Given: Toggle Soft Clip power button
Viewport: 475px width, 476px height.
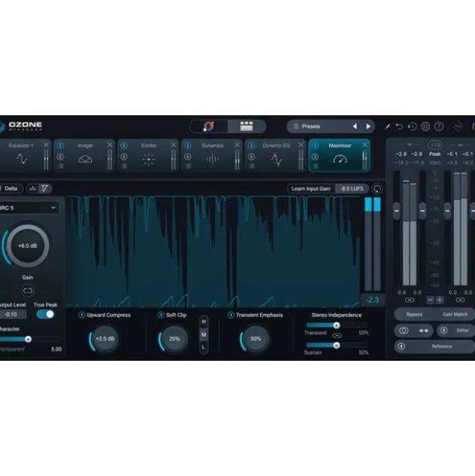Looking at the screenshot, I should (x=161, y=315).
